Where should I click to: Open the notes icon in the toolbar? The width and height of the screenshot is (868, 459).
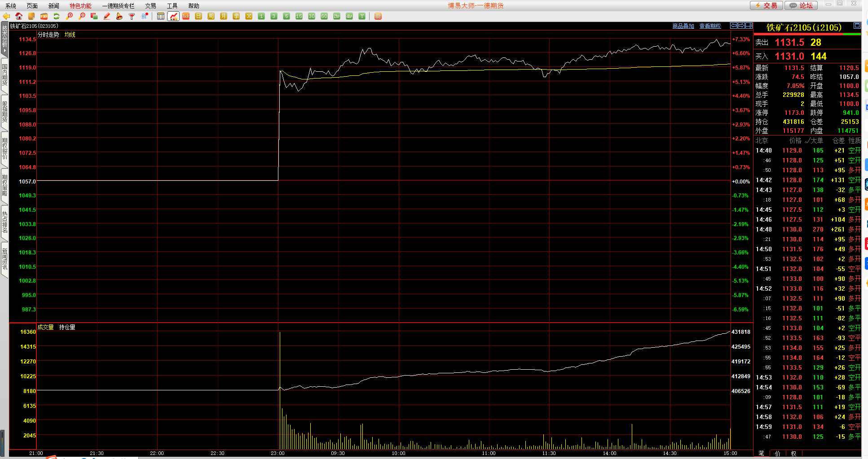click(x=31, y=16)
